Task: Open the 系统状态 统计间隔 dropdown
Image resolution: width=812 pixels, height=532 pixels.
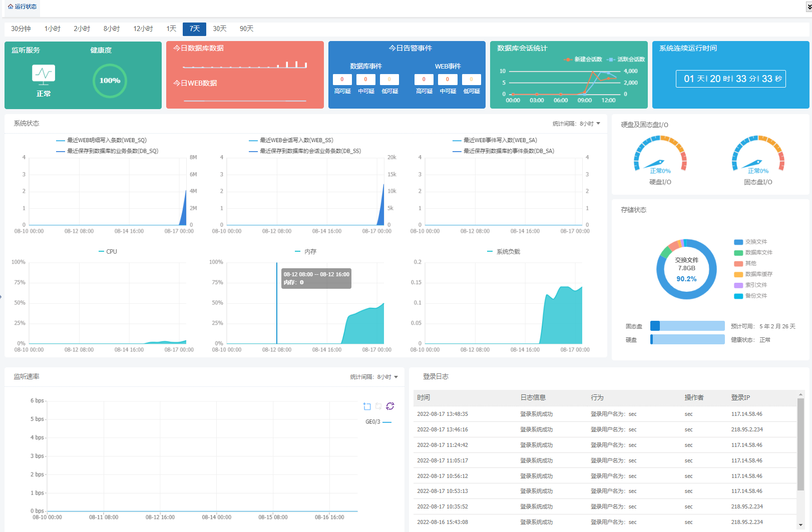Action: [x=576, y=124]
